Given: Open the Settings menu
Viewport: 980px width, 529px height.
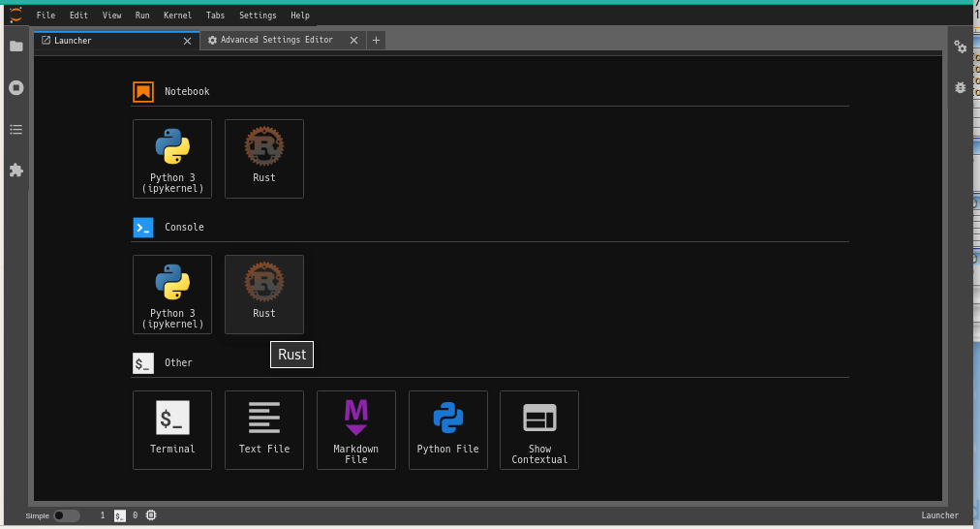Looking at the screenshot, I should click(258, 15).
